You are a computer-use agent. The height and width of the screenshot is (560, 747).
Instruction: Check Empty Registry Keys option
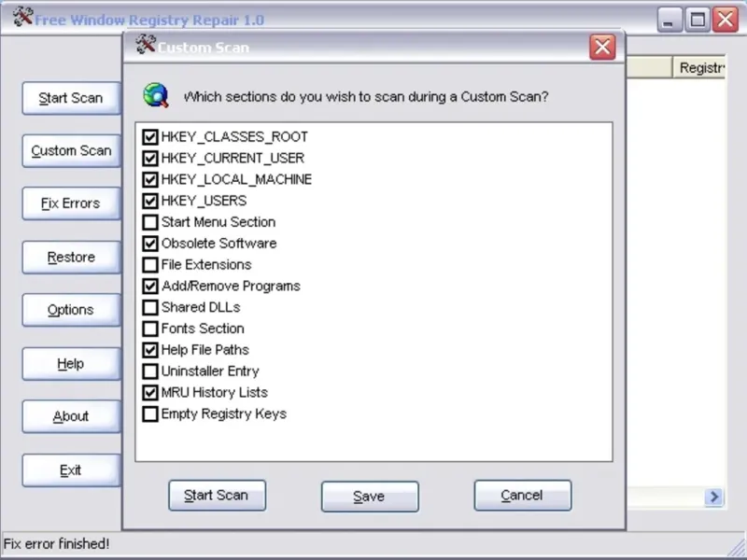click(150, 413)
